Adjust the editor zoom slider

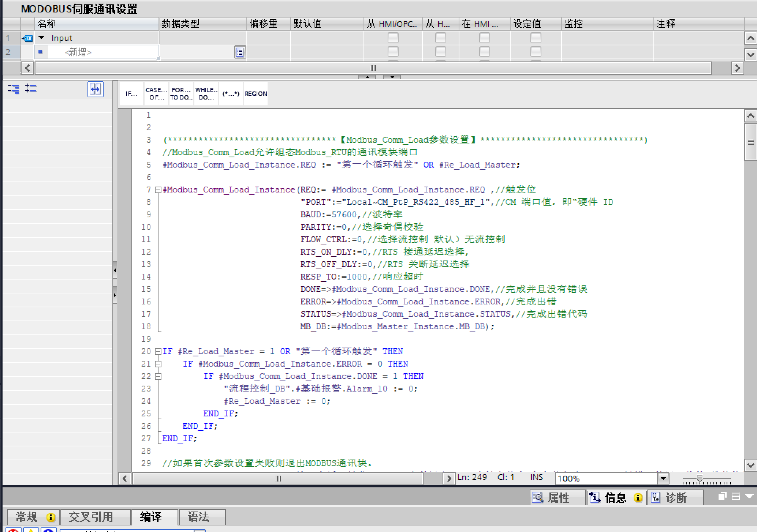point(700,478)
